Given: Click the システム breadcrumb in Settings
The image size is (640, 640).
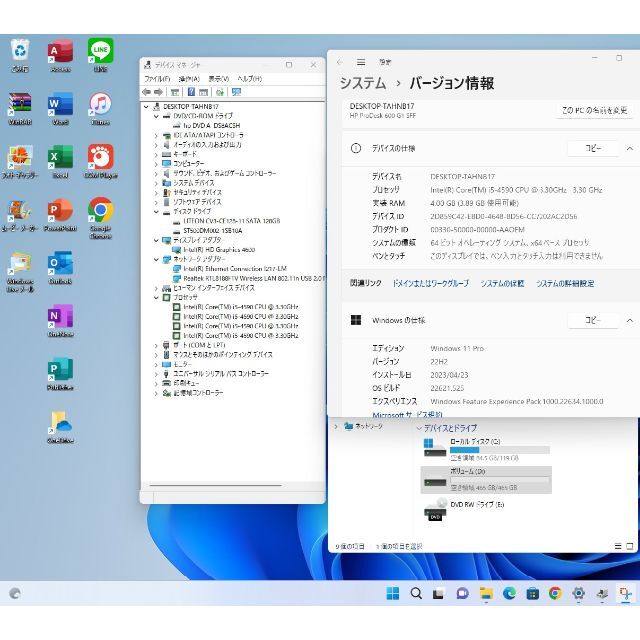Looking at the screenshot, I should pyautogui.click(x=363, y=83).
